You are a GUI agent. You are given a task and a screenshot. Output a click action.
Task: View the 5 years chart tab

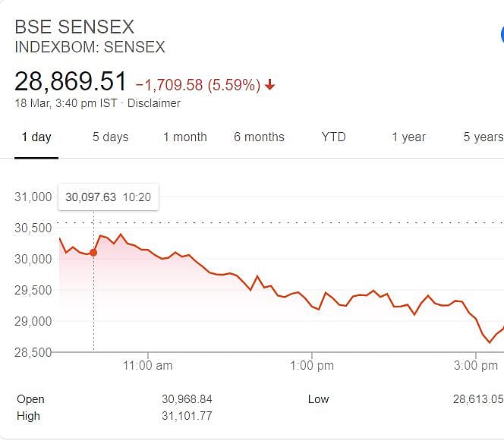tap(483, 137)
